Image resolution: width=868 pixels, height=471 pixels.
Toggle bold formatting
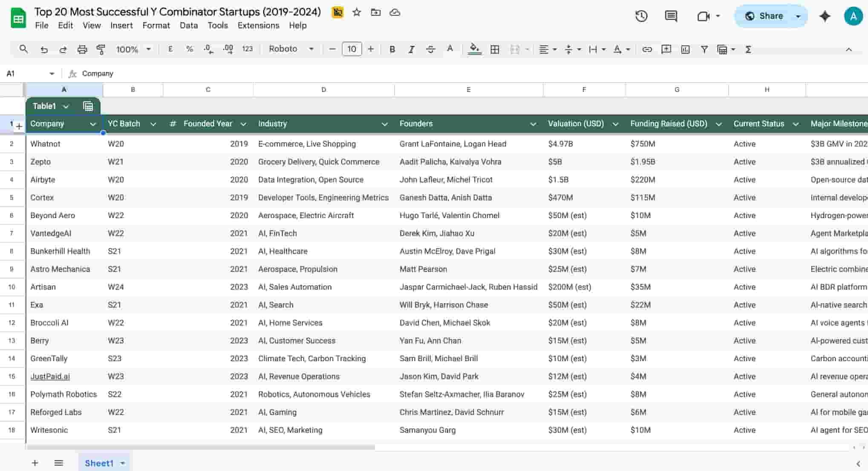392,49
